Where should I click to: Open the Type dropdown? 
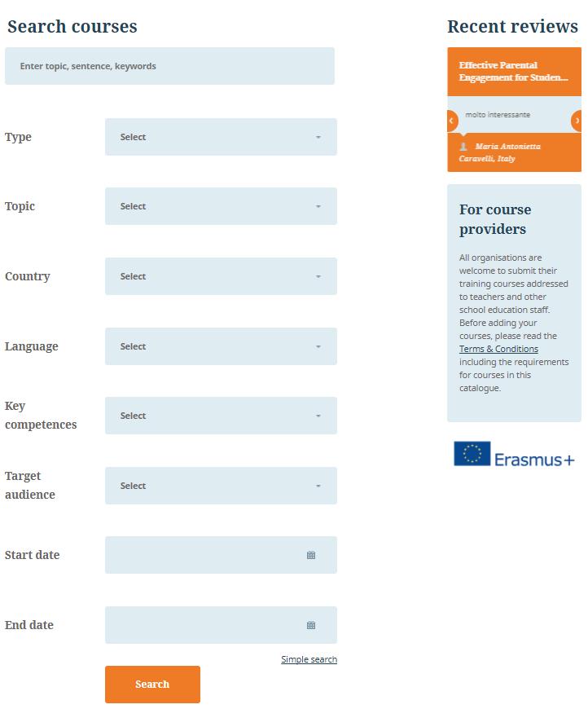pyautogui.click(x=221, y=137)
